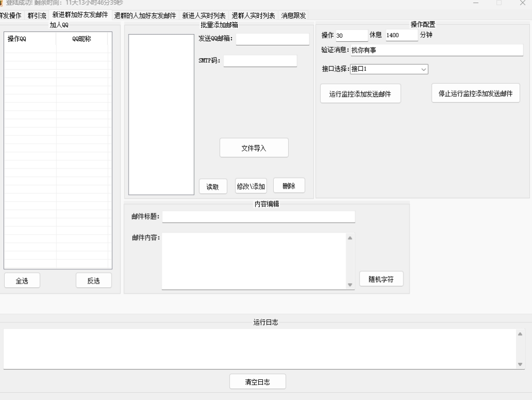The image size is (532, 400).
Task: Go to the 消息跟发 tab
Action: tap(293, 16)
